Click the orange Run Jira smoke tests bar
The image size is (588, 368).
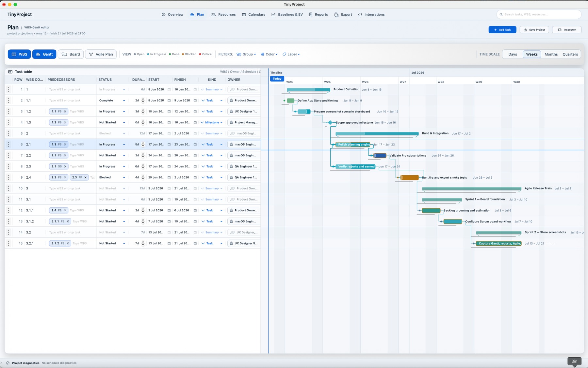coord(409,178)
